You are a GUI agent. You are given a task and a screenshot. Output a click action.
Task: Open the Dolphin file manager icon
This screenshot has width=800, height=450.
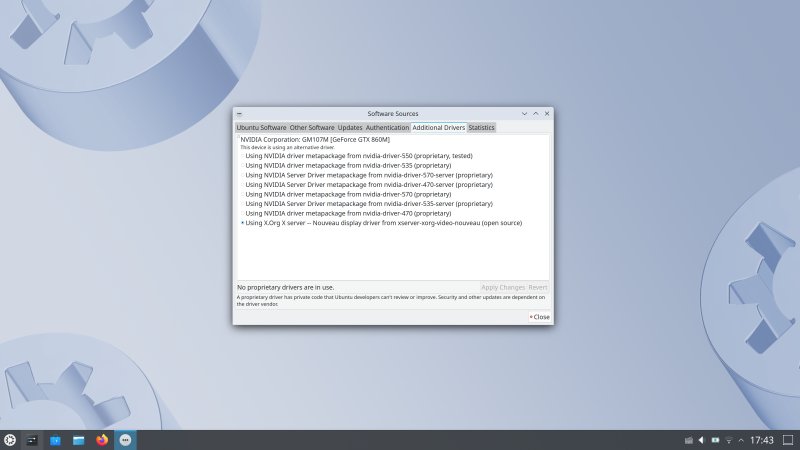pyautogui.click(x=79, y=440)
